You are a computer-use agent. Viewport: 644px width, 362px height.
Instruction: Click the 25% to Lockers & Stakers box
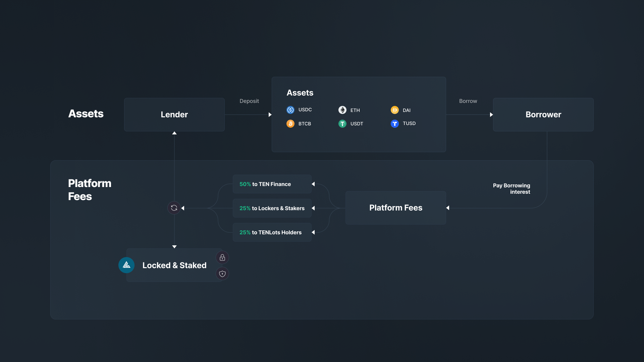(272, 208)
